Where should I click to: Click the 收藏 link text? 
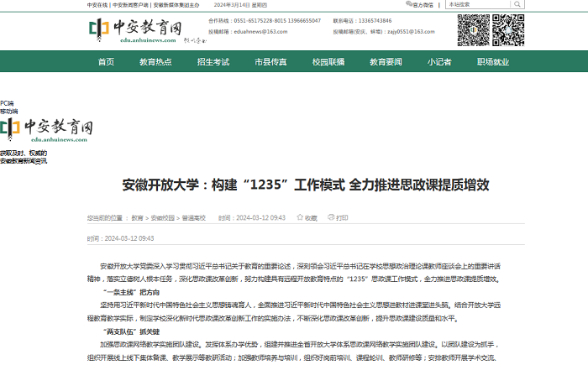(x=311, y=218)
